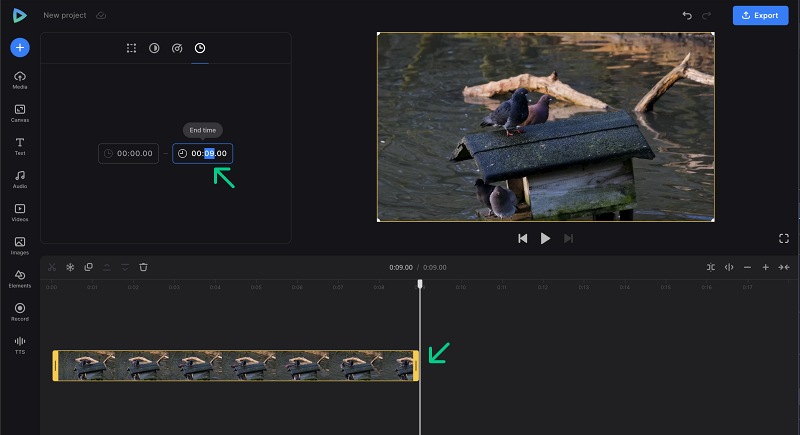
Task: Click the blue plus add button
Action: click(20, 47)
